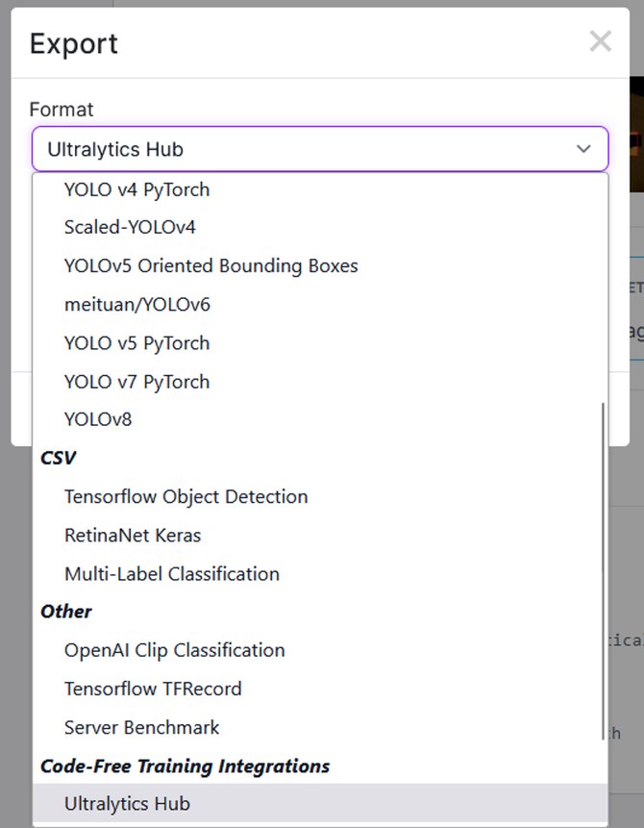The image size is (644, 828).
Task: Select Scaled-YOLOv4 from the list
Action: 130,228
